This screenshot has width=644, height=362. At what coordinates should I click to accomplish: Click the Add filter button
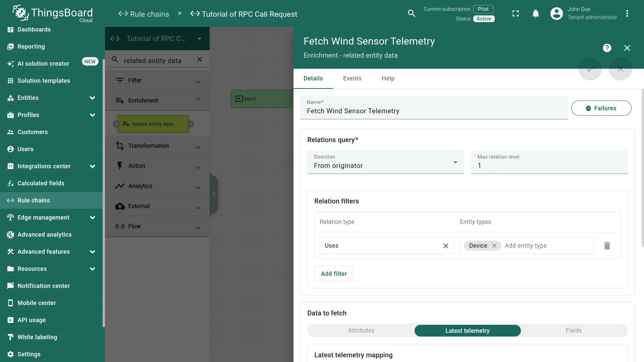(x=334, y=274)
